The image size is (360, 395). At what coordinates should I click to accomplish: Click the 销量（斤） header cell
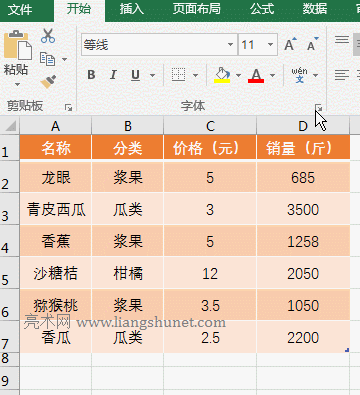click(303, 148)
